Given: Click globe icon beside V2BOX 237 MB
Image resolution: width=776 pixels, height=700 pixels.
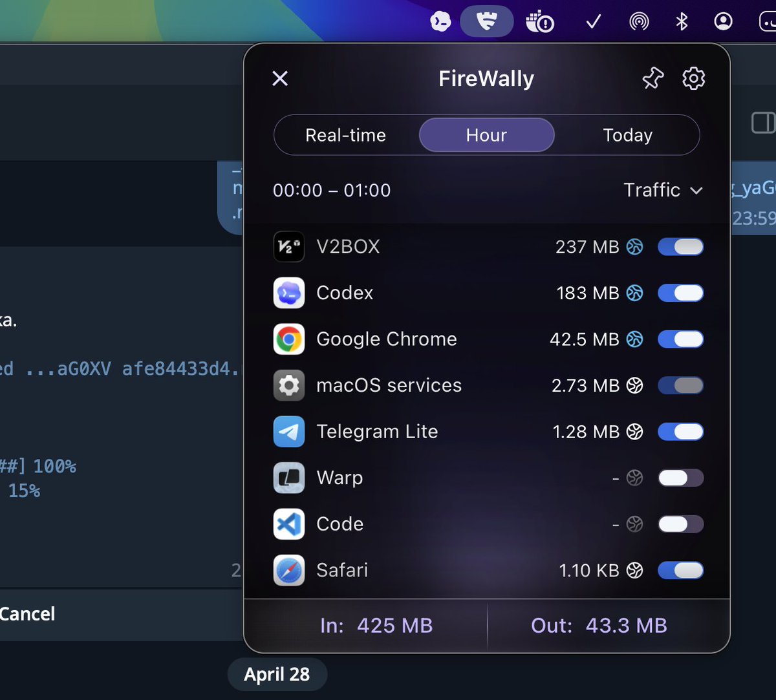Looking at the screenshot, I should (635, 247).
